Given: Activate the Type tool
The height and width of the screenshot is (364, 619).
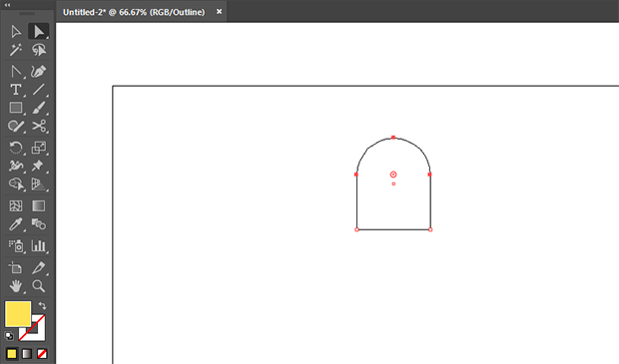Looking at the screenshot, I should [16, 90].
